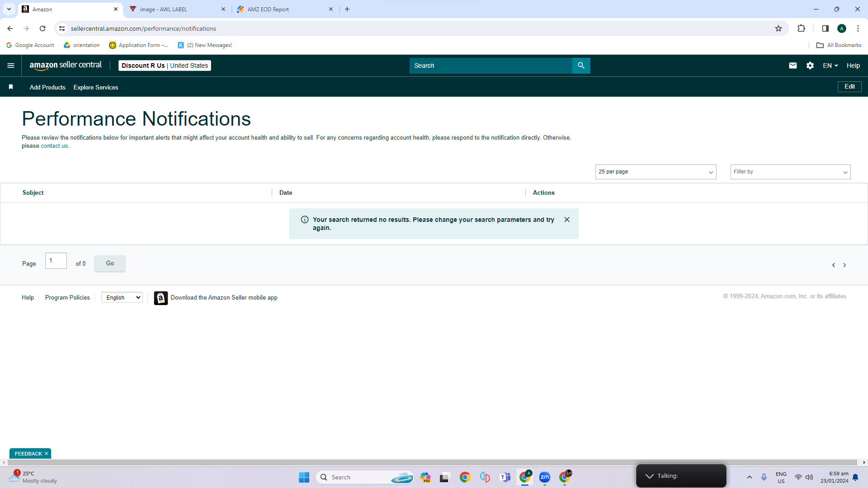This screenshot has height=488, width=868.
Task: Open Zoom from taskbar
Action: pos(545,477)
